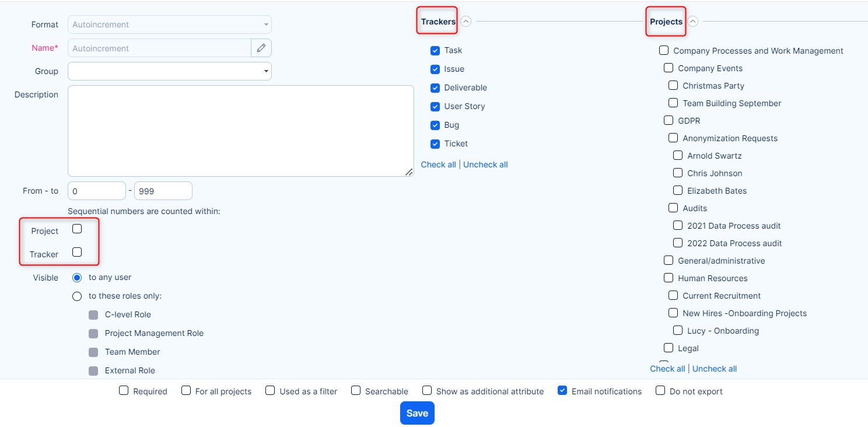Image resolution: width=868 pixels, height=427 pixels.
Task: Tick the Required checkbox
Action: 124,391
